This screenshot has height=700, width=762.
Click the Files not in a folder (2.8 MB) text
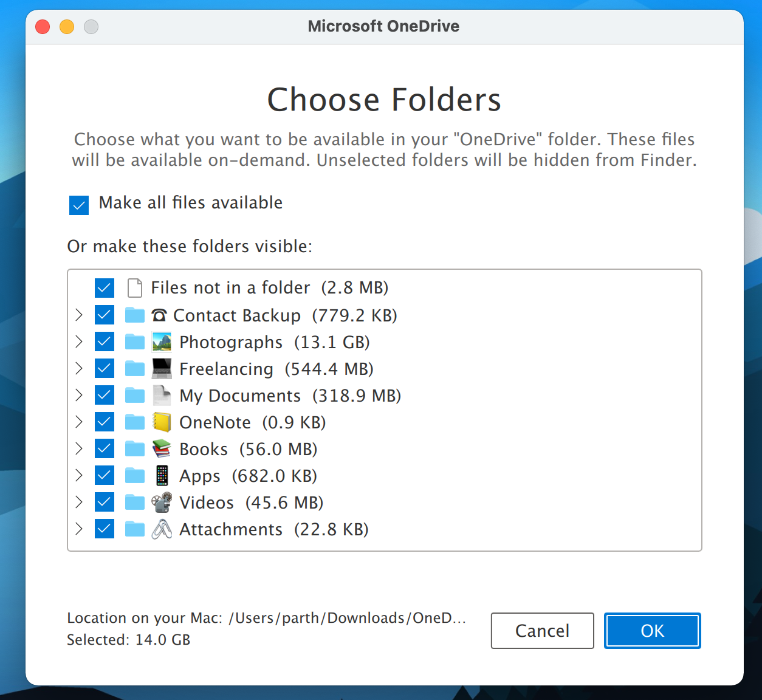(270, 287)
